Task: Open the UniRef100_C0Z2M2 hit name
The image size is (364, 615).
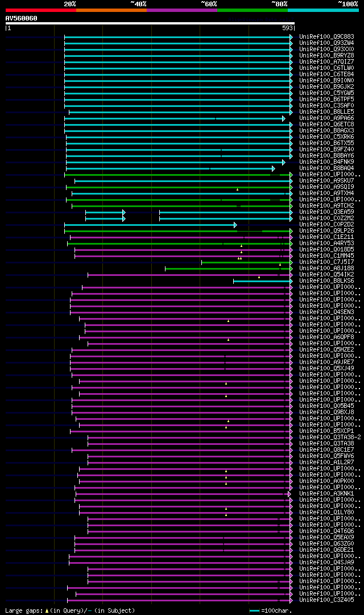Action: [326, 219]
